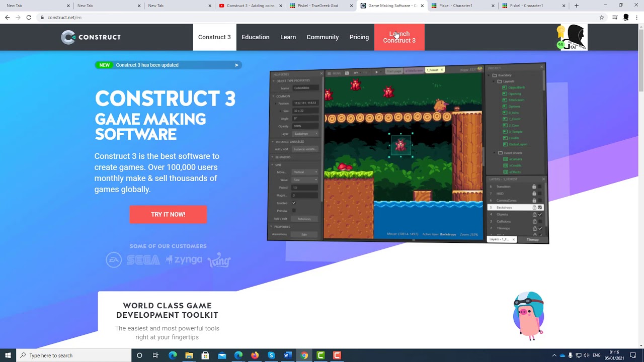Open the Chrome three-dot menu

[637, 17]
